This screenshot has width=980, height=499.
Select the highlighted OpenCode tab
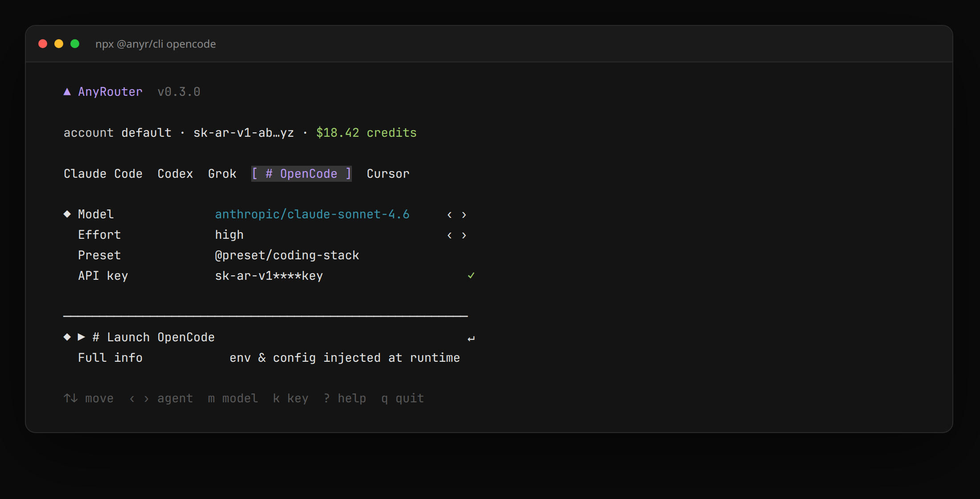click(x=302, y=174)
